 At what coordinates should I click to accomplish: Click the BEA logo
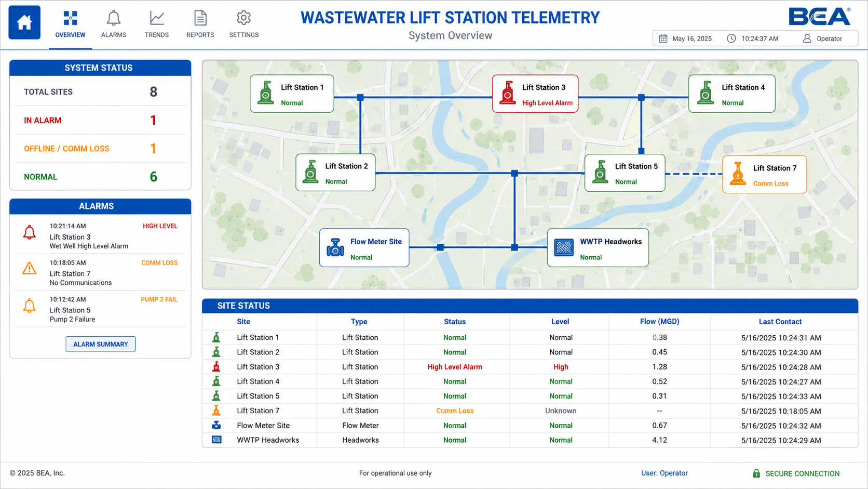pyautogui.click(x=820, y=17)
